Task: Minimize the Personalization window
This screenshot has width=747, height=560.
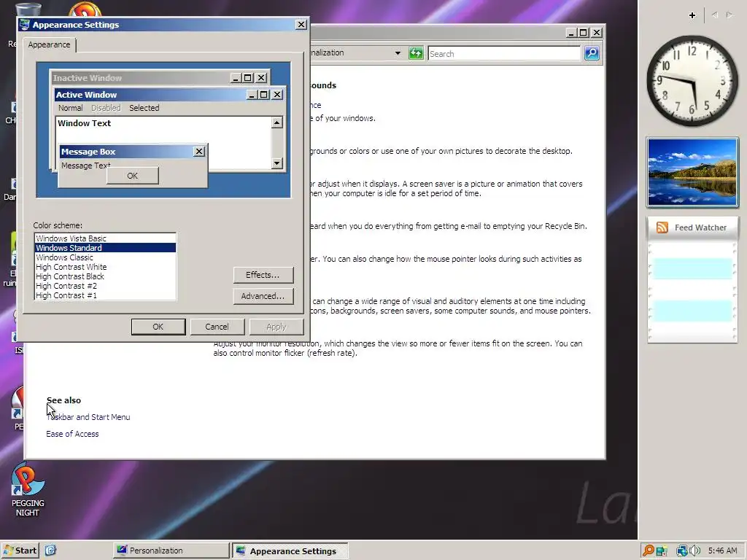Action: point(571,32)
